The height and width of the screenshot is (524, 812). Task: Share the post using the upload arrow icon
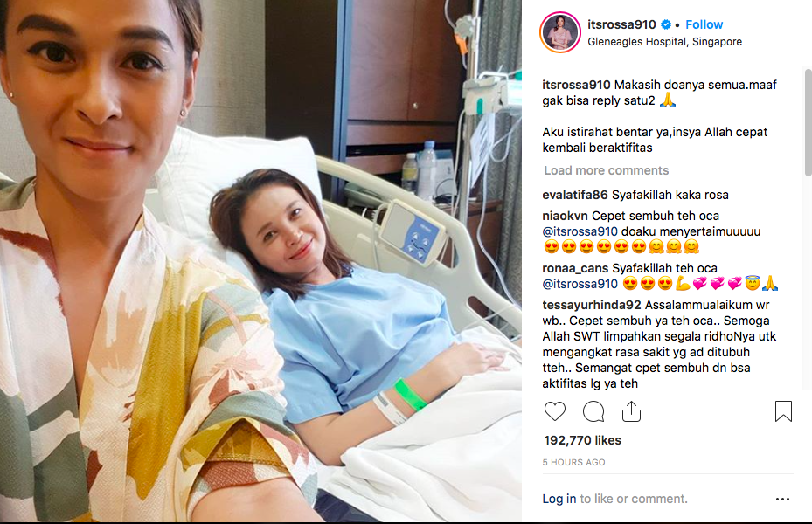pyautogui.click(x=631, y=411)
